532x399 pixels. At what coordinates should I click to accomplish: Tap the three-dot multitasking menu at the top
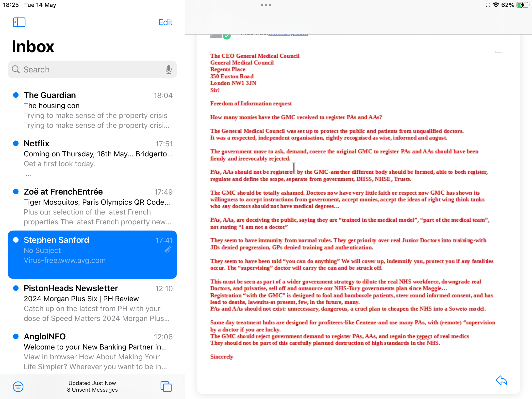266,5
